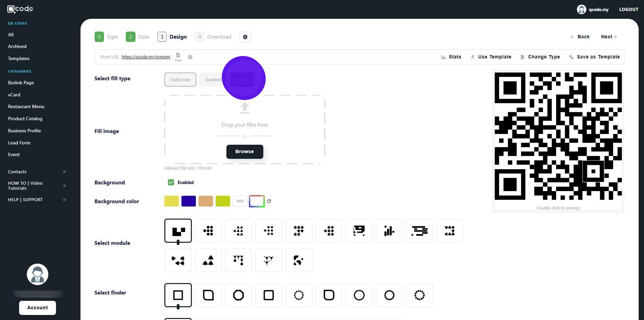Select finder with four evenly rounded corners
This screenshot has width=644, height=320.
coord(269,295)
